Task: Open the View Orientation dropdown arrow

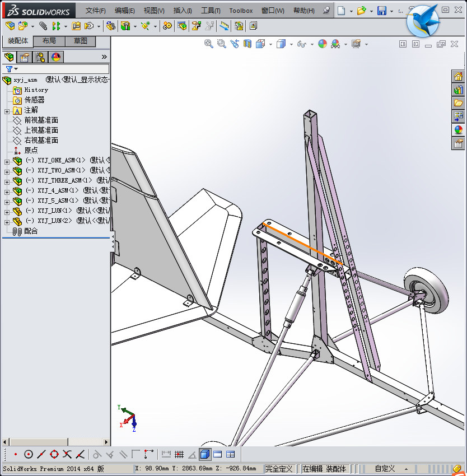Action: tap(271, 43)
